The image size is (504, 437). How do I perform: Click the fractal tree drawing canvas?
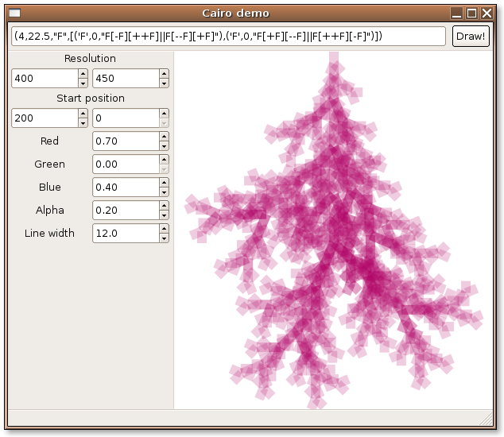[333, 230]
